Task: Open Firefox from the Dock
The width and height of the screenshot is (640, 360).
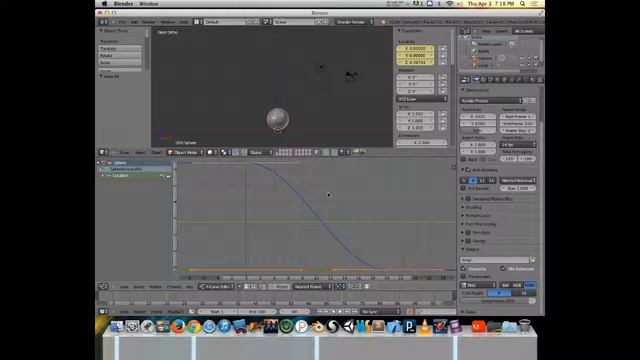Action: coord(178,327)
